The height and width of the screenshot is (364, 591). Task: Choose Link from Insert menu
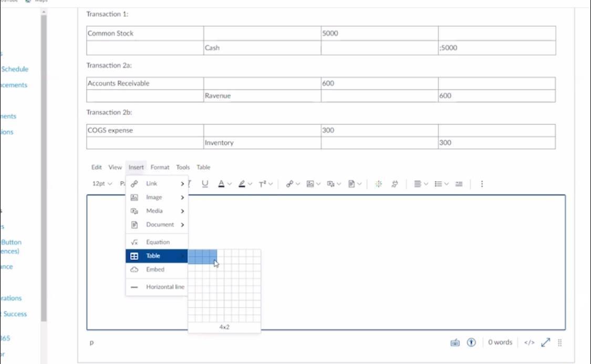point(157,183)
